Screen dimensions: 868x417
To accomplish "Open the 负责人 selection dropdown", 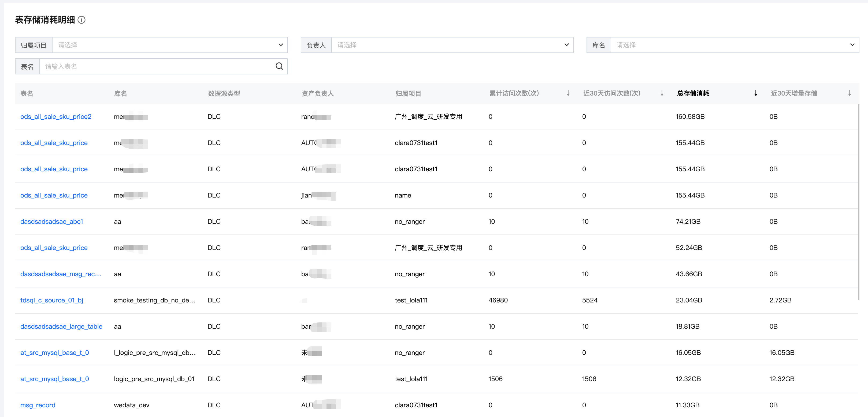I will pos(452,45).
